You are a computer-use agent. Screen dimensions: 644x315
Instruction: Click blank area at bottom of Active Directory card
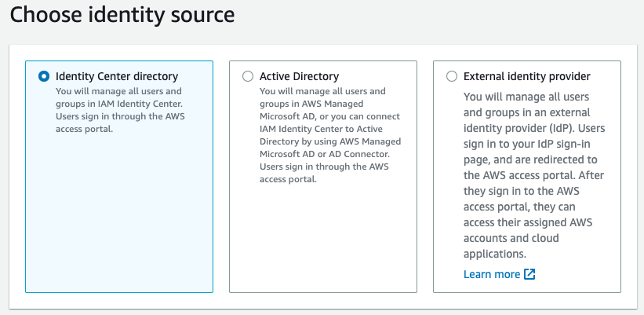322,251
